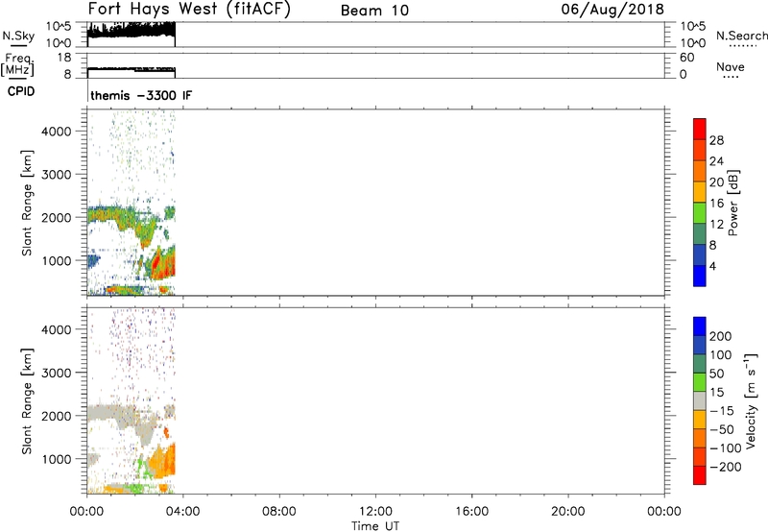This screenshot has width=768, height=532.
Task: Click the '20:00' time axis tick label
Action: coord(568,512)
